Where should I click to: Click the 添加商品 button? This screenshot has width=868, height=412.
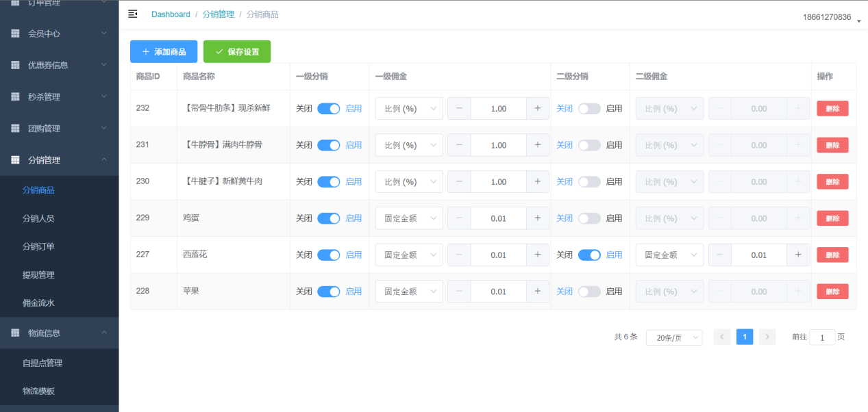pyautogui.click(x=164, y=52)
